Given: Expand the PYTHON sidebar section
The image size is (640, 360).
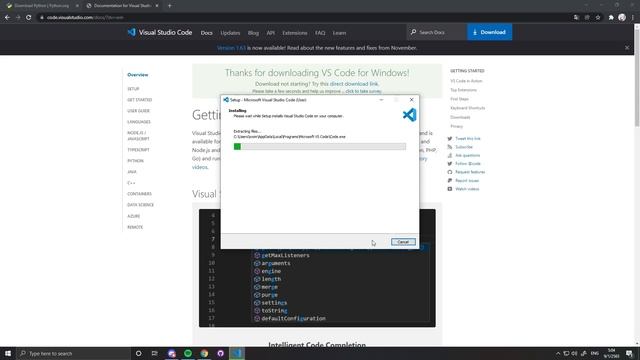Looking at the screenshot, I should [135, 161].
